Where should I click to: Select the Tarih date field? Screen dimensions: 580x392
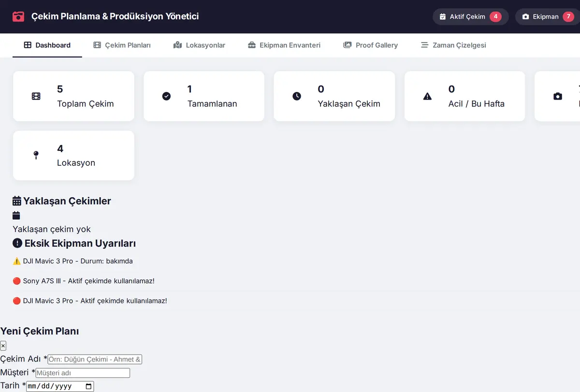click(x=60, y=386)
